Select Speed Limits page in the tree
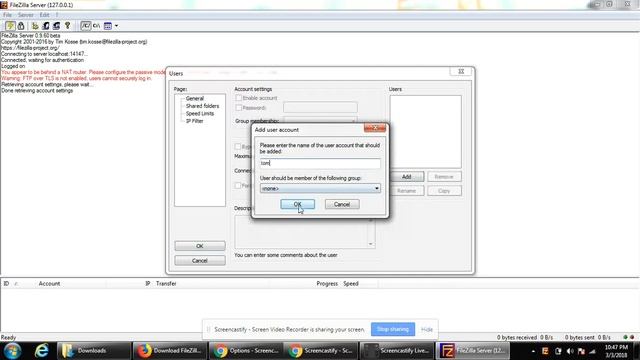Viewport: 640px width, 360px height. coord(200,113)
